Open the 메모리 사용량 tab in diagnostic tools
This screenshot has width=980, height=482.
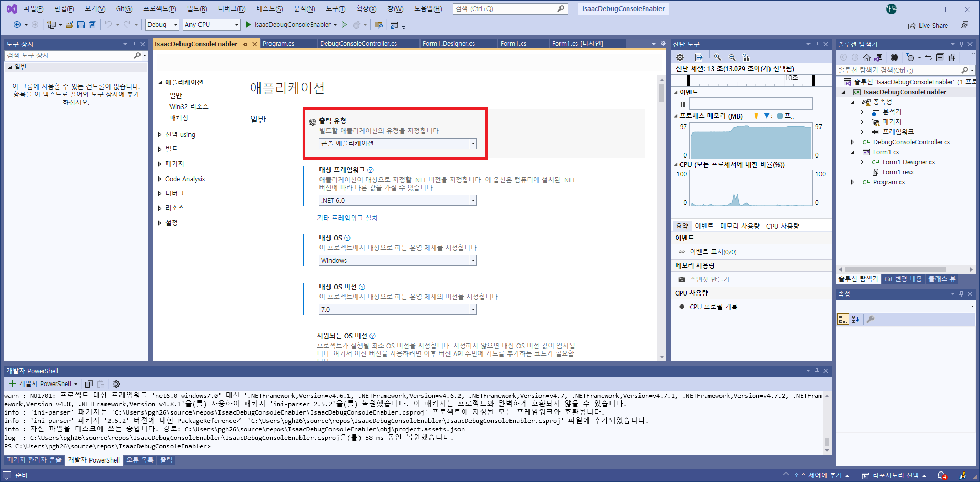coord(739,226)
